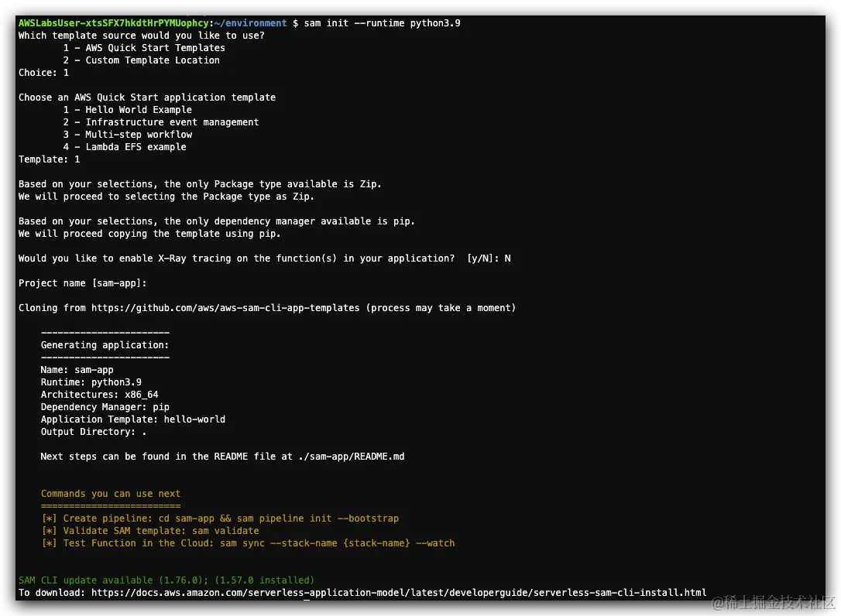
Task: Click the line ending 'dependency manager available is pip.'
Action: point(217,221)
